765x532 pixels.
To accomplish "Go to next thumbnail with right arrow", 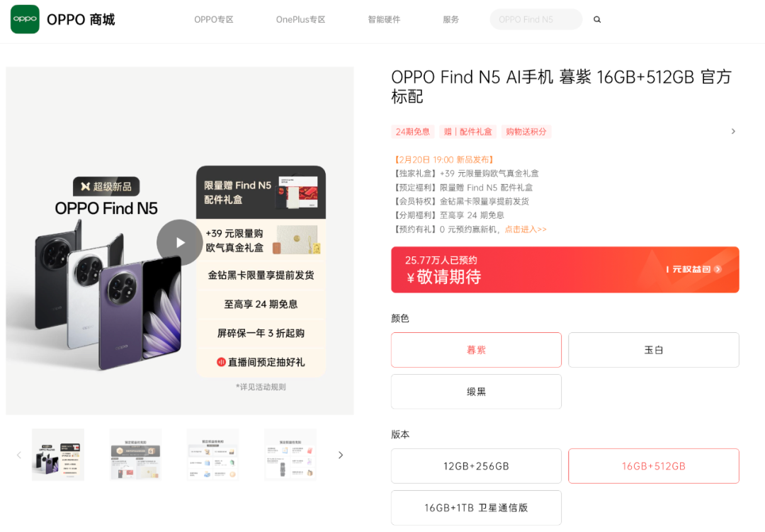I will pos(341,455).
